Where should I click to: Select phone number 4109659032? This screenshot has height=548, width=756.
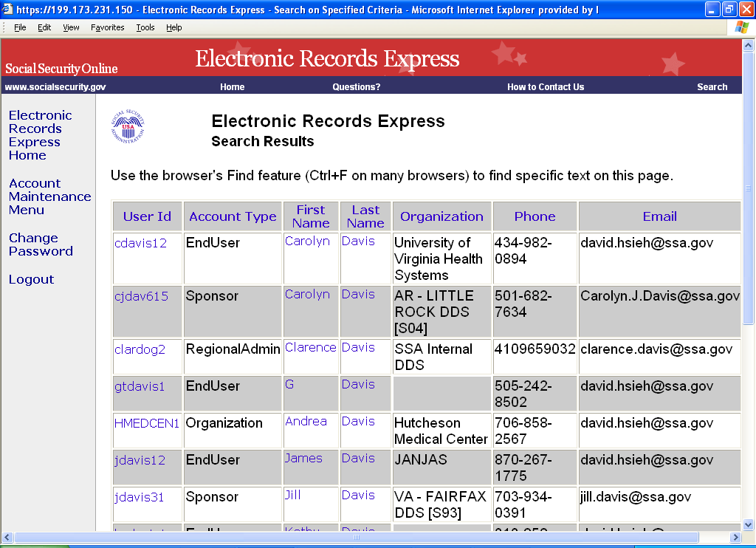coord(535,349)
